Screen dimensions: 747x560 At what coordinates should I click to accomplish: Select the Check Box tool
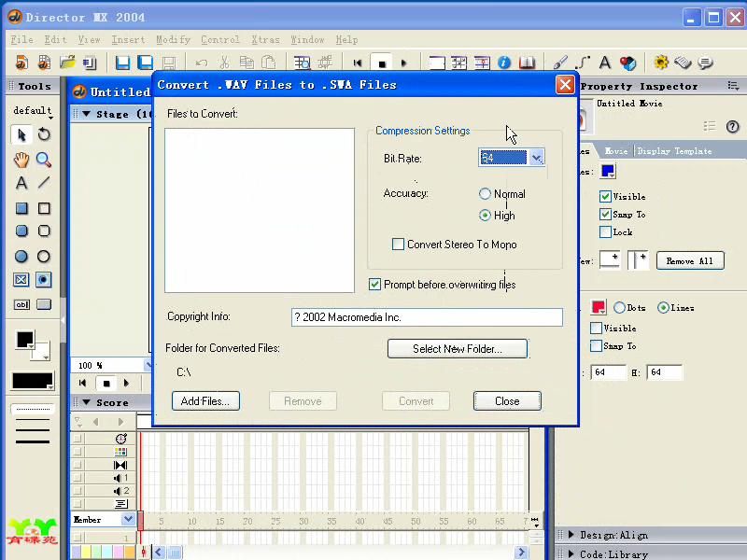pyautogui.click(x=21, y=279)
